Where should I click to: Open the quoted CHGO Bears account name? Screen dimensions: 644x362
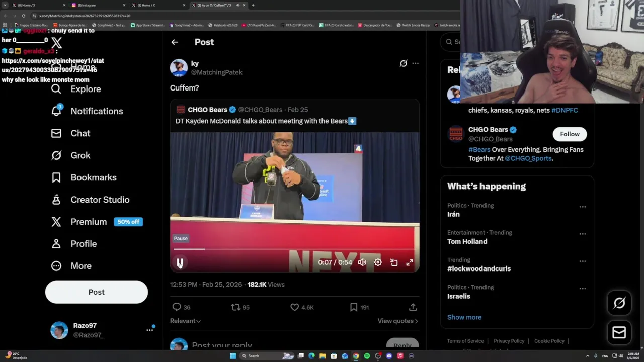click(208, 110)
